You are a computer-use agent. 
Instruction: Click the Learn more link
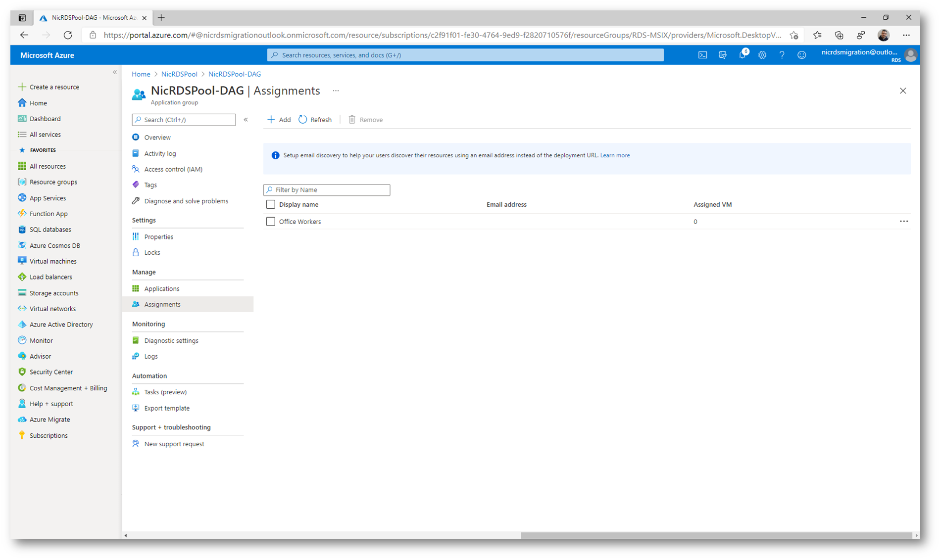click(615, 155)
